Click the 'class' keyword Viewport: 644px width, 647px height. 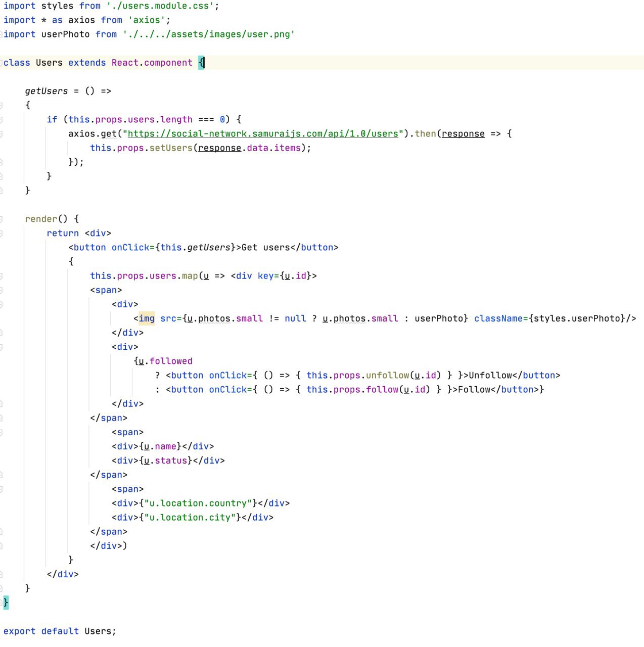point(17,63)
